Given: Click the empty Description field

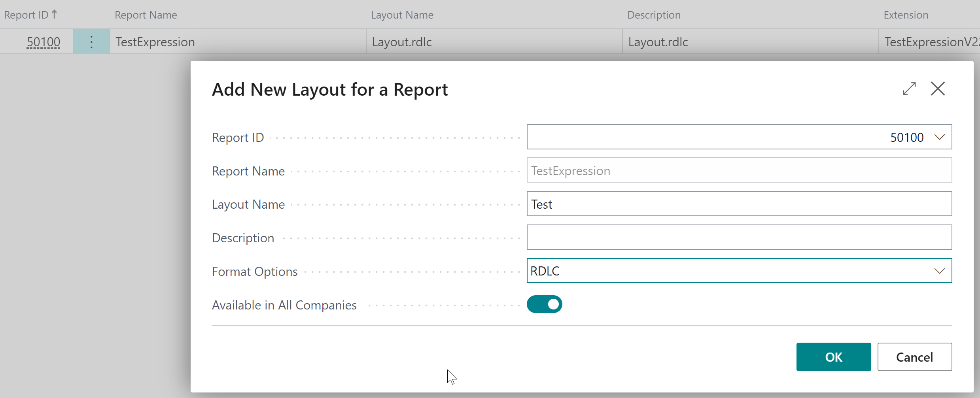Looking at the screenshot, I should [x=740, y=237].
